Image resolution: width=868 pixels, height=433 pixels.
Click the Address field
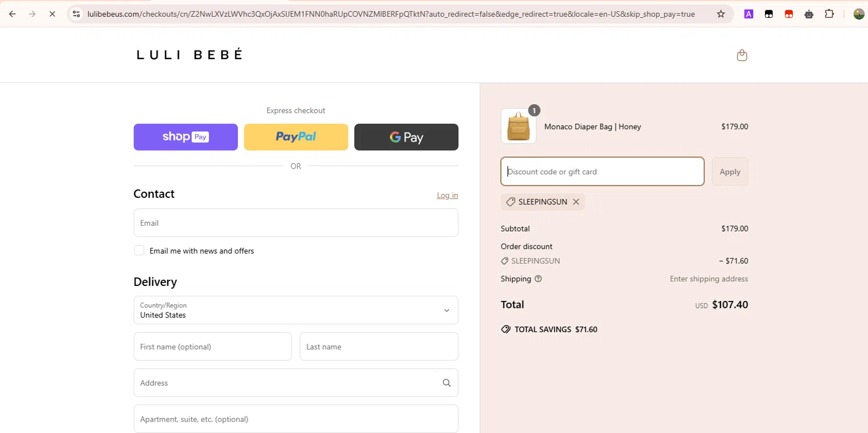pos(296,383)
